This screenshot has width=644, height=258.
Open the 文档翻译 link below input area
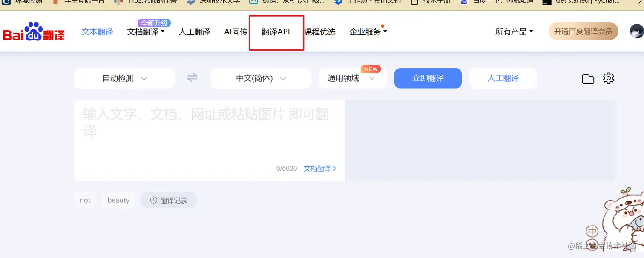[x=317, y=168]
